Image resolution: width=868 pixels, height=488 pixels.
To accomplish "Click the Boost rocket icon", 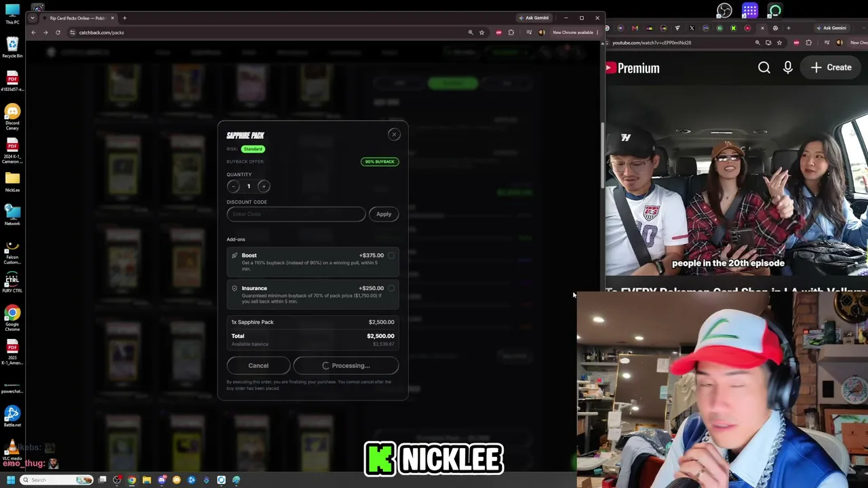I will [x=235, y=256].
